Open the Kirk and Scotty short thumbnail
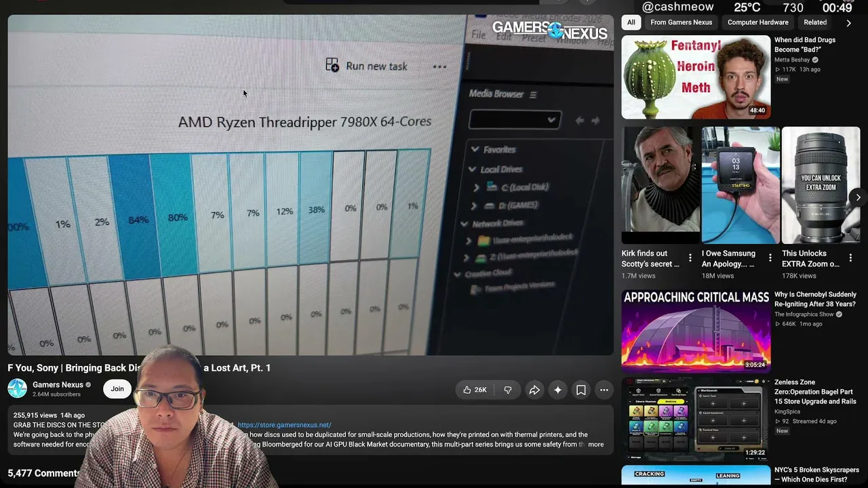 (x=660, y=186)
